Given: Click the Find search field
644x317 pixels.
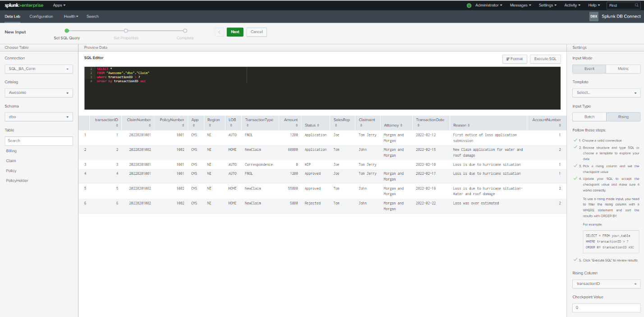Looking at the screenshot, I should tap(624, 5).
